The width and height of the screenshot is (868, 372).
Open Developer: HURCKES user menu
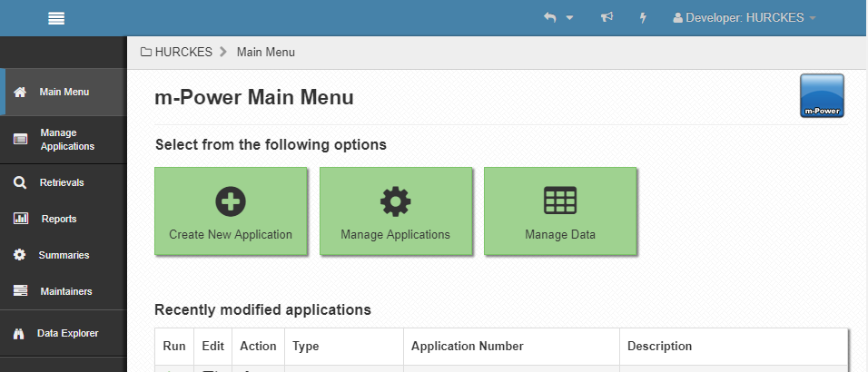coord(744,18)
